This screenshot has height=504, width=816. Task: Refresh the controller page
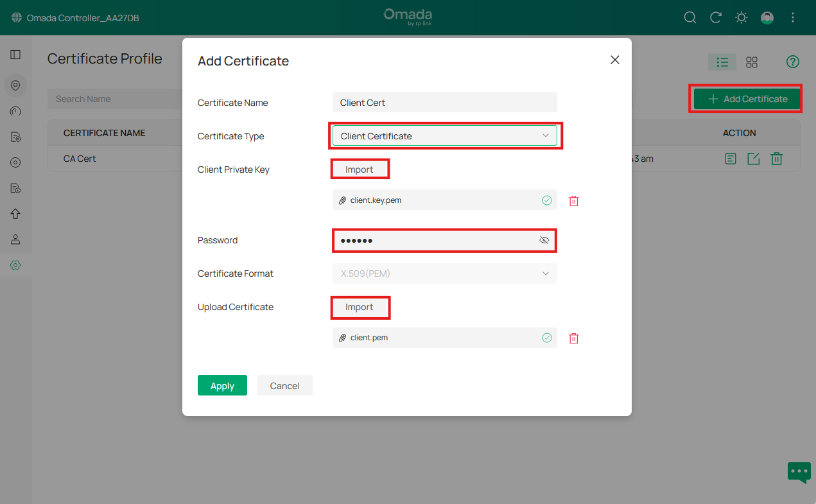tap(715, 17)
